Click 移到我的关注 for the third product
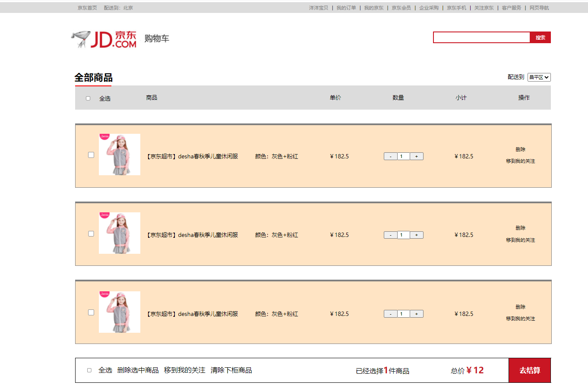Viewport: 588px width, 388px height. coord(520,319)
